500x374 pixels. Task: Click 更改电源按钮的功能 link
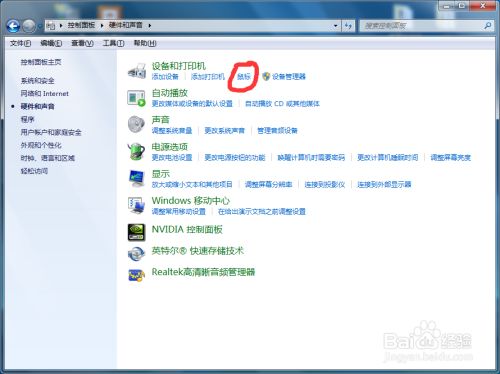(x=235, y=157)
